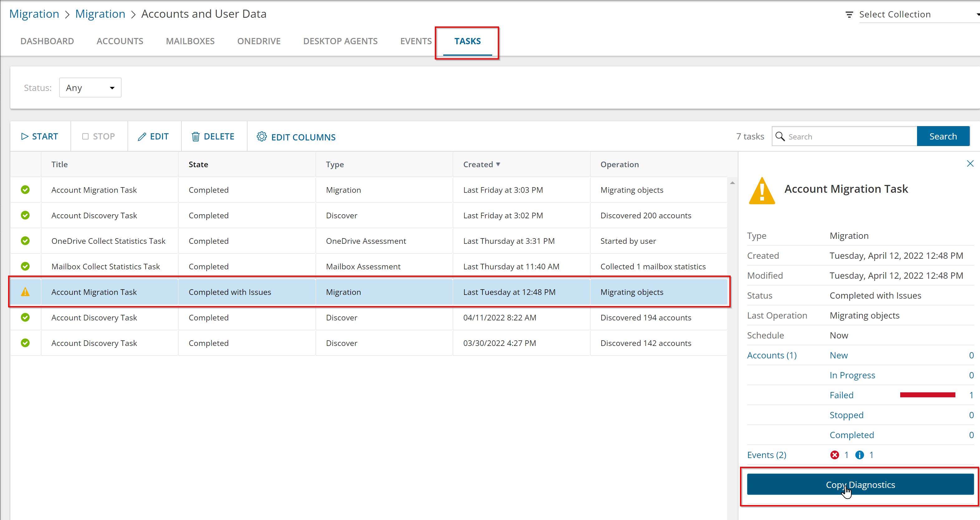Click the blue info events icon
The image size is (980, 520).
click(x=859, y=455)
